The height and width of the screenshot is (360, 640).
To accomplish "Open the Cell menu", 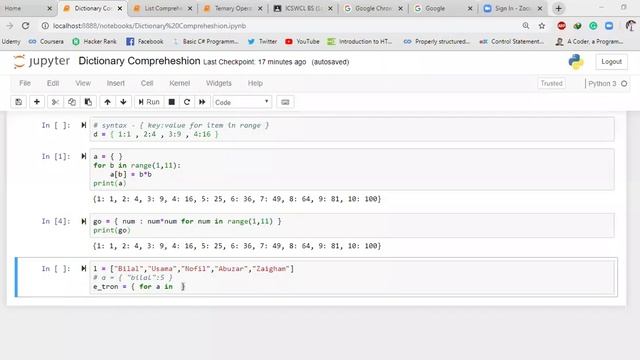I will coord(147,83).
